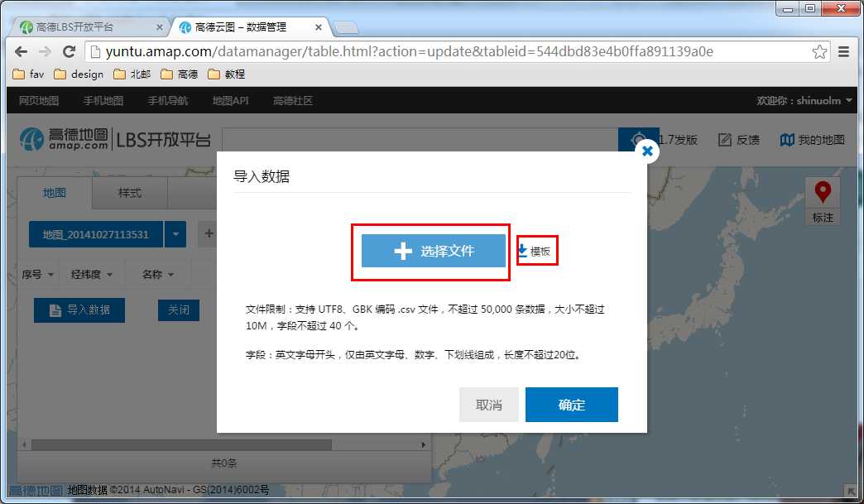
Task: Click the 关闭 button in panel
Action: (179, 310)
